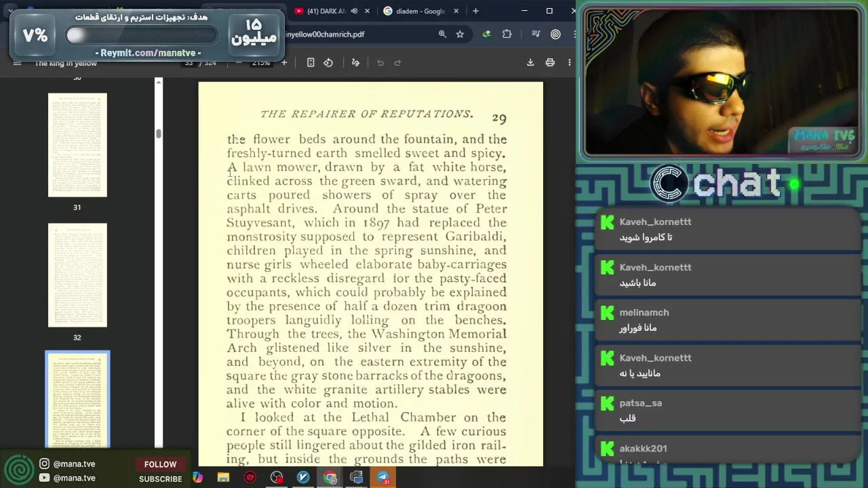This screenshot has height=488, width=868.
Task: Open the zoom search icon in address bar
Action: point(442,34)
